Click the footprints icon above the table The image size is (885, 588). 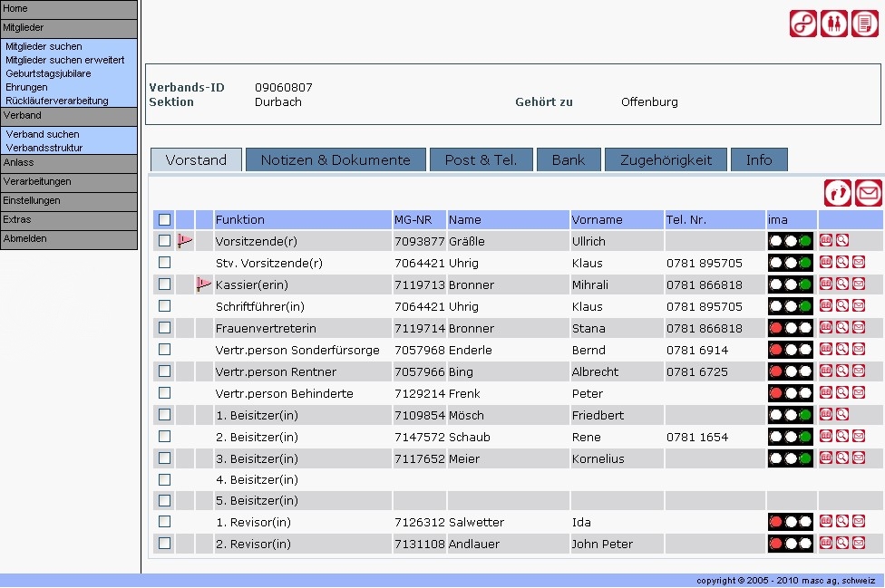coord(838,193)
